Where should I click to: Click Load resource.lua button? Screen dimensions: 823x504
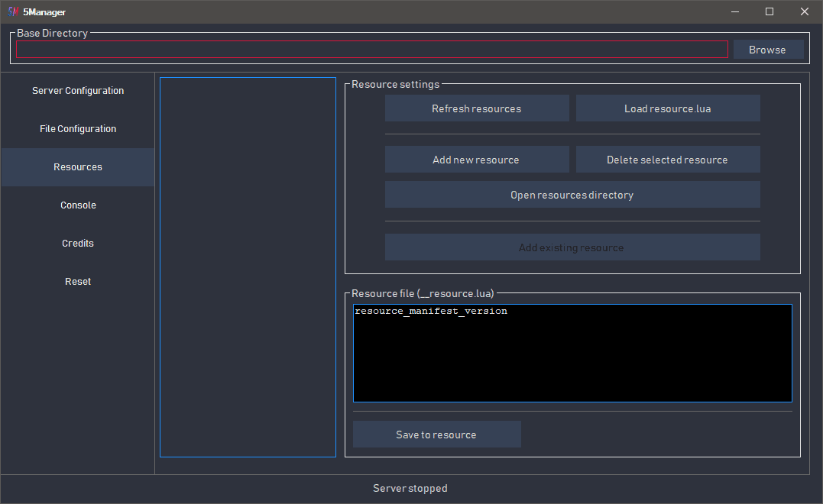(667, 108)
